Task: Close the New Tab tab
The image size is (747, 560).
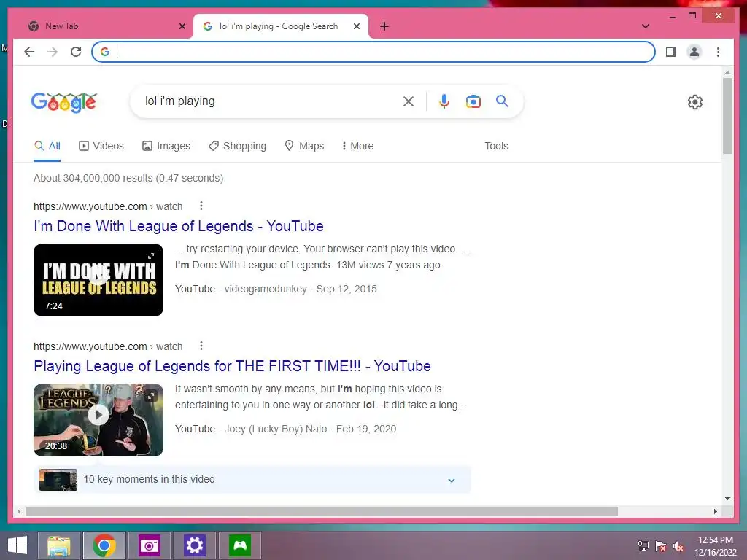Action: point(182,26)
